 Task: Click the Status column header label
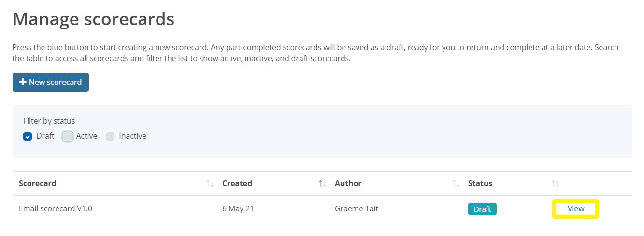pyautogui.click(x=480, y=183)
